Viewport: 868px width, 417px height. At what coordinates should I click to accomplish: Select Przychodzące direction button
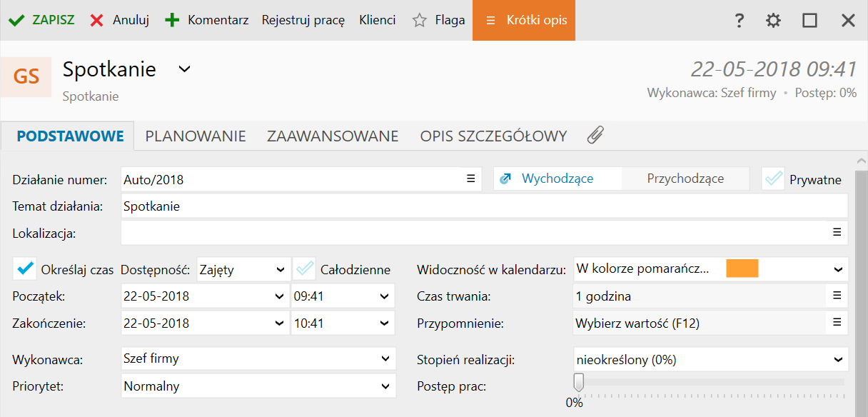[685, 179]
